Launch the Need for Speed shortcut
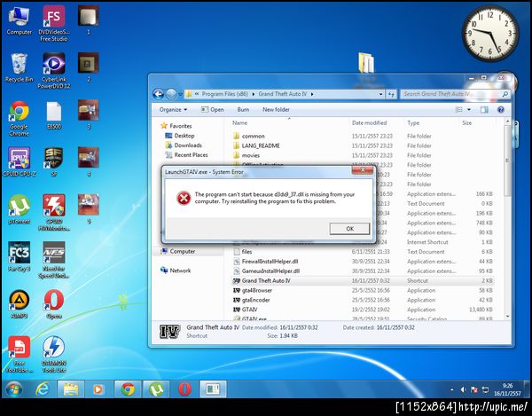532x416 pixels. coord(53,260)
